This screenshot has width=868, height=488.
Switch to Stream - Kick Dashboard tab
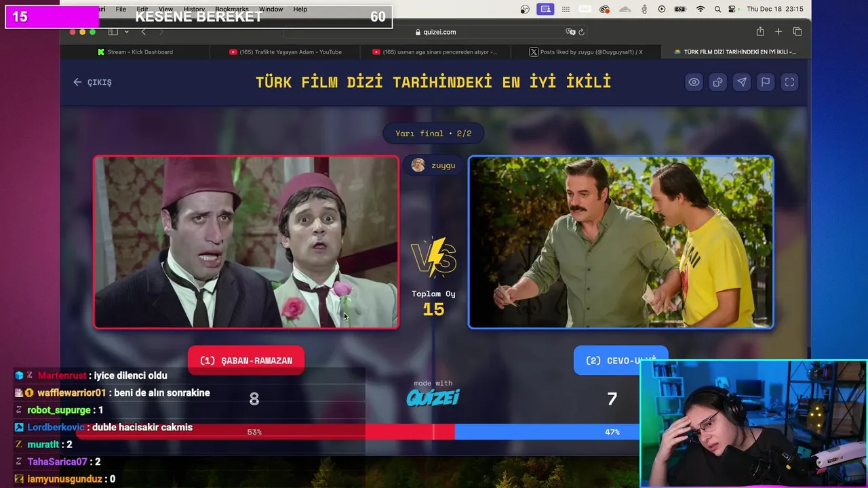click(x=135, y=52)
